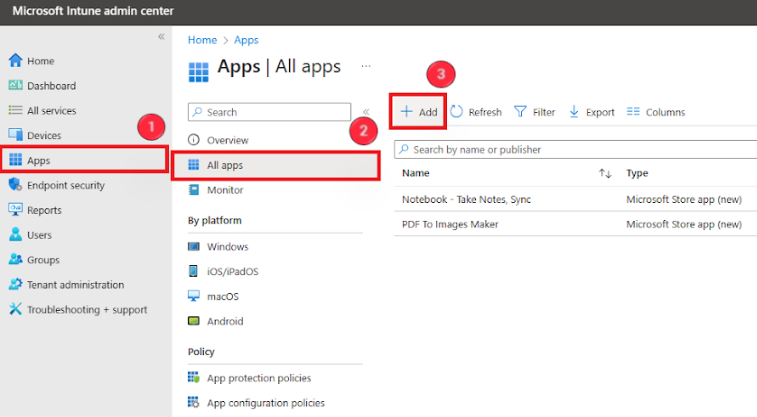The image size is (757, 417).
Task: Open the ellipsis menu beside All apps title
Action: (x=366, y=67)
